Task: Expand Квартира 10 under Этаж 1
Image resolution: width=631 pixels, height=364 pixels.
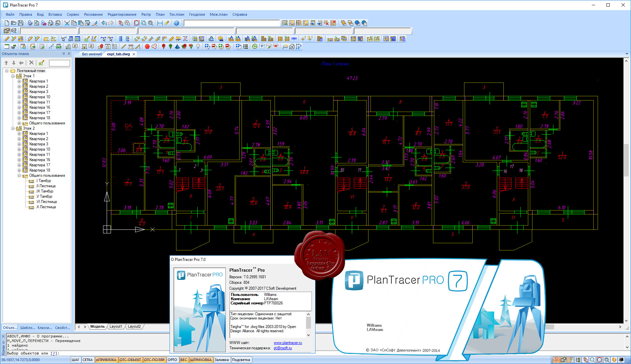Action: (x=19, y=97)
